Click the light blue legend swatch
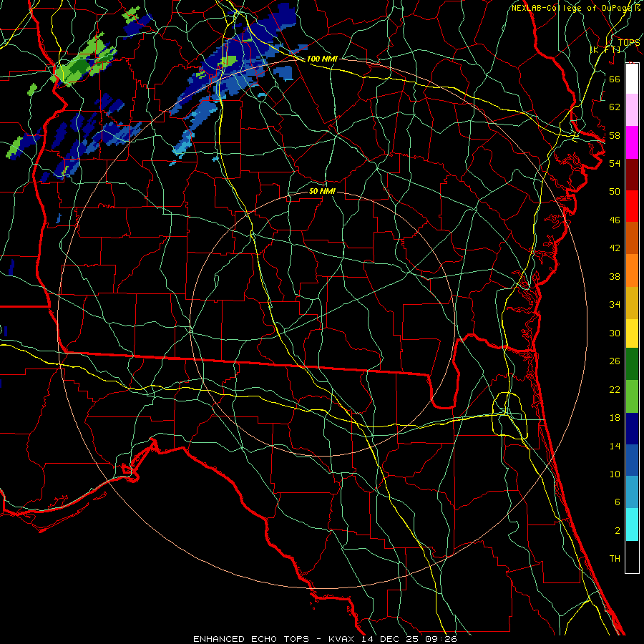Image resolution: width=644 pixels, height=644 pixels. (x=632, y=492)
